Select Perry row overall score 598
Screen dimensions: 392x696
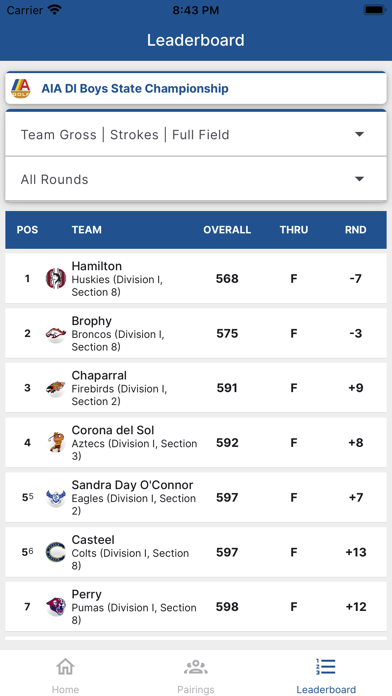point(227,607)
